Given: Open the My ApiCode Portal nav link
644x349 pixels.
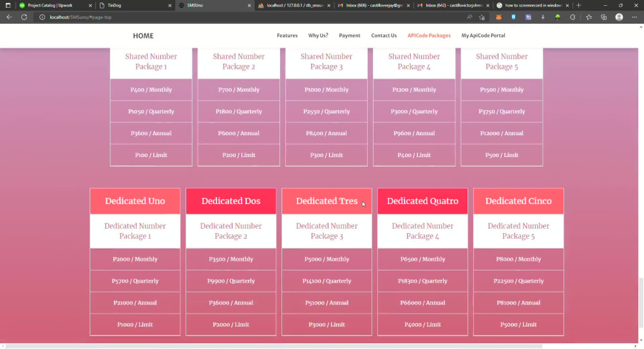Looking at the screenshot, I should [x=483, y=35].
